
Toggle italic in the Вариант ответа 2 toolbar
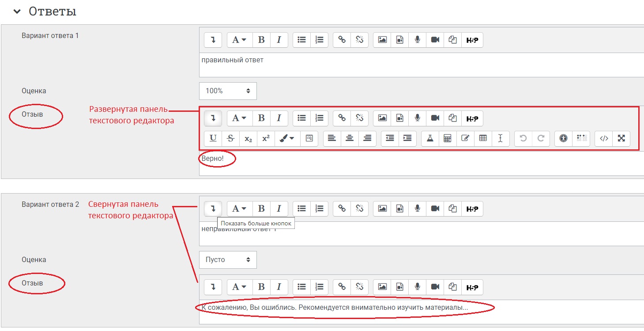(279, 208)
